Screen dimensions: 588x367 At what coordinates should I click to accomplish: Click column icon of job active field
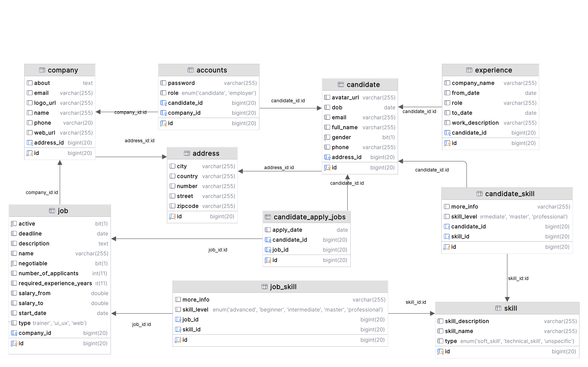14,223
